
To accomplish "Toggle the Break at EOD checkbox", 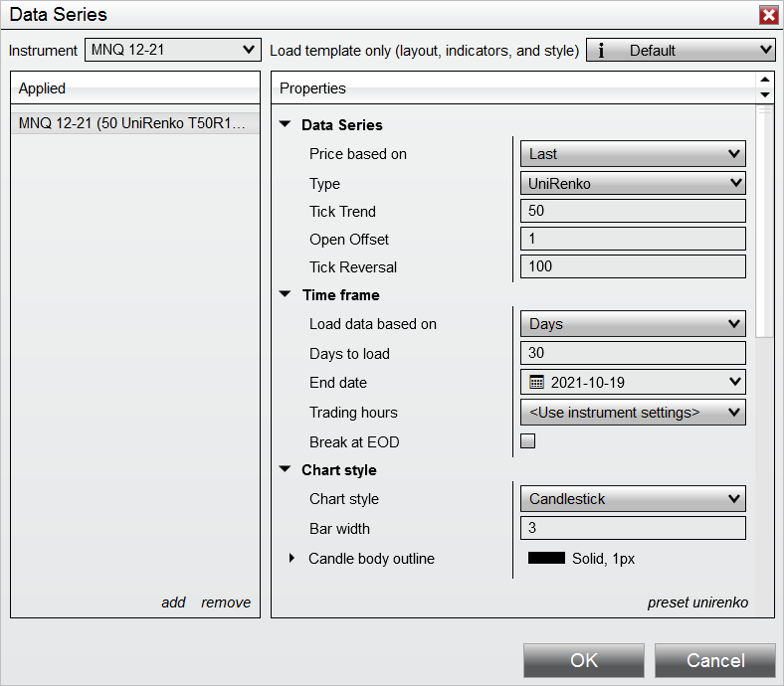I will coord(528,441).
